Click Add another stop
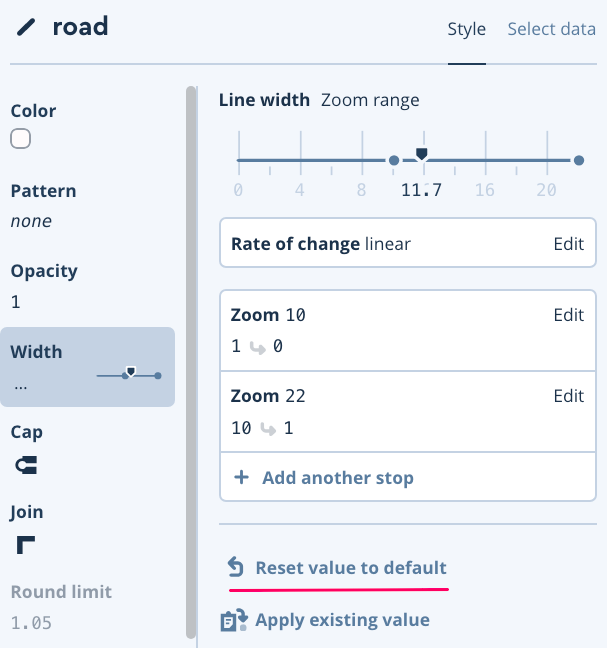Image resolution: width=607 pixels, height=648 pixels. (337, 478)
